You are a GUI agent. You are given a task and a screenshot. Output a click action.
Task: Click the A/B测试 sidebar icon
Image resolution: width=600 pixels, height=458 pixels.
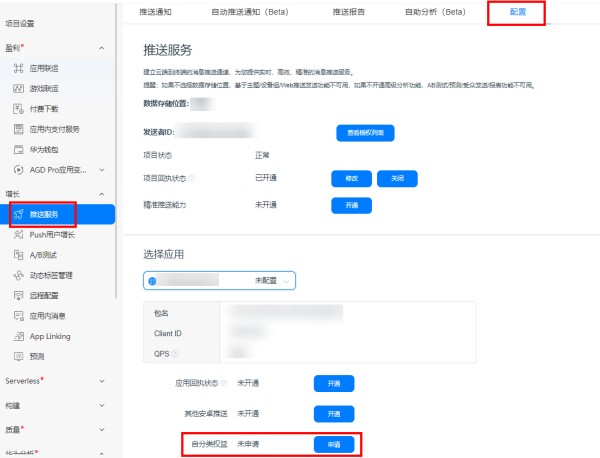click(x=18, y=255)
